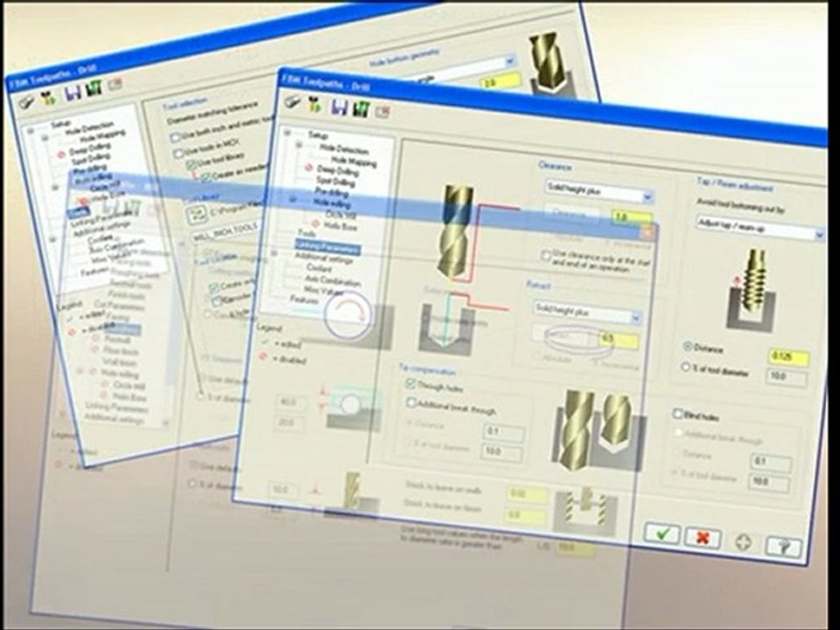Click the blue save disk icon in front window
This screenshot has height=630, width=840.
coord(338,107)
